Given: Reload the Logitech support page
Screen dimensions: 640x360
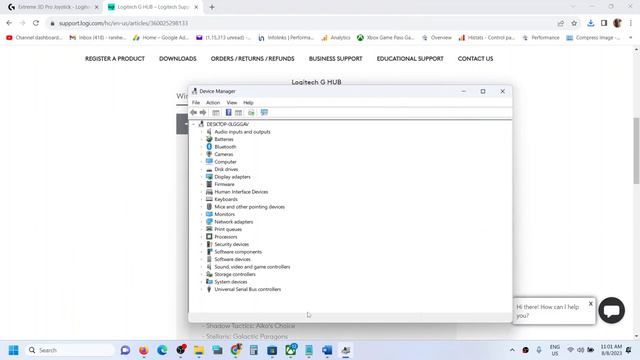Looking at the screenshot, I should (x=36, y=23).
